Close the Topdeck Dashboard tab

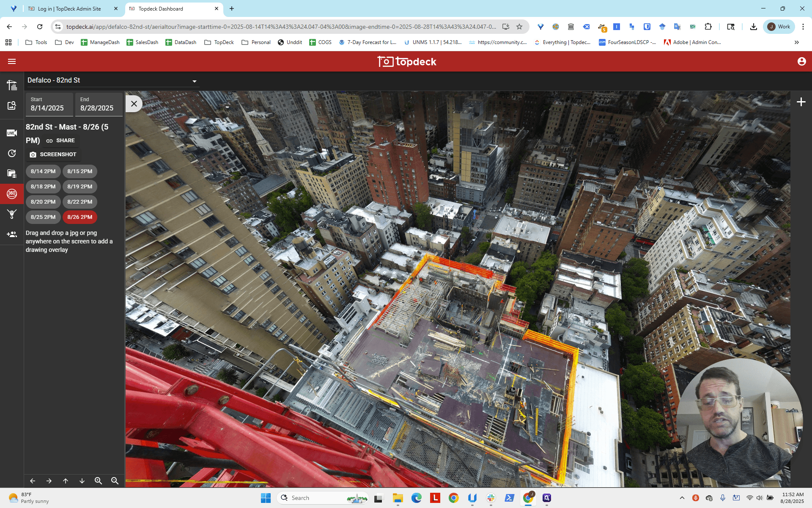tap(217, 8)
